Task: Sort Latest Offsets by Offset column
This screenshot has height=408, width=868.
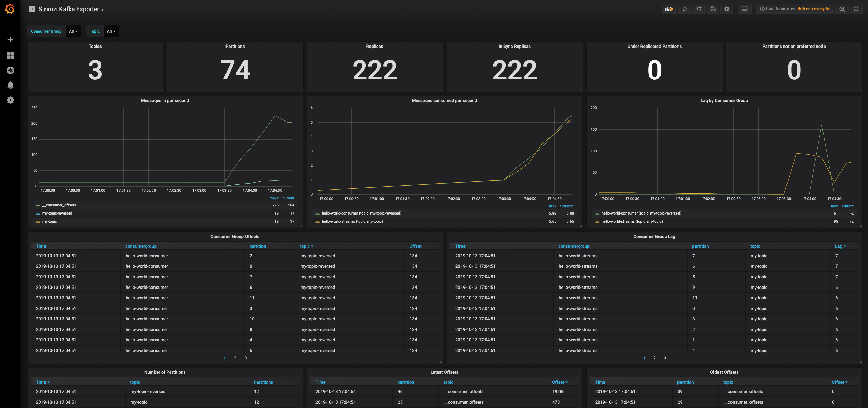Action: 560,382
